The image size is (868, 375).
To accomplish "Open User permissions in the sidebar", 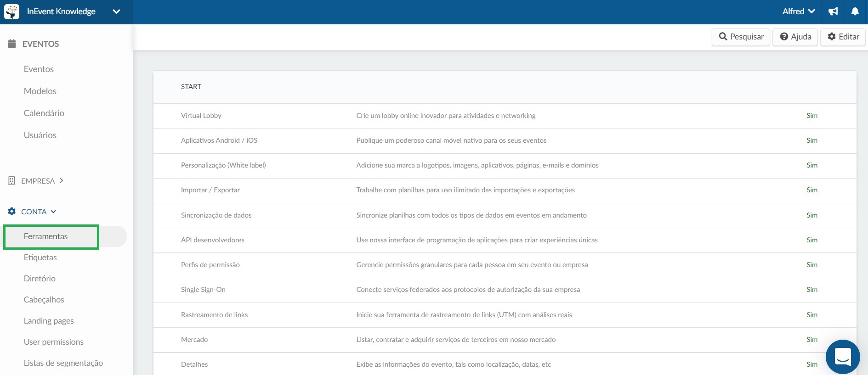I will coord(54,342).
